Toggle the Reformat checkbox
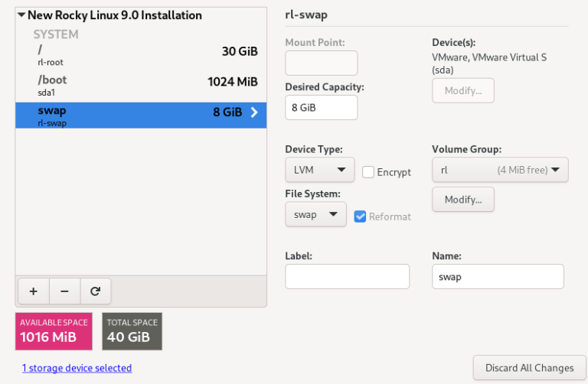 [361, 216]
